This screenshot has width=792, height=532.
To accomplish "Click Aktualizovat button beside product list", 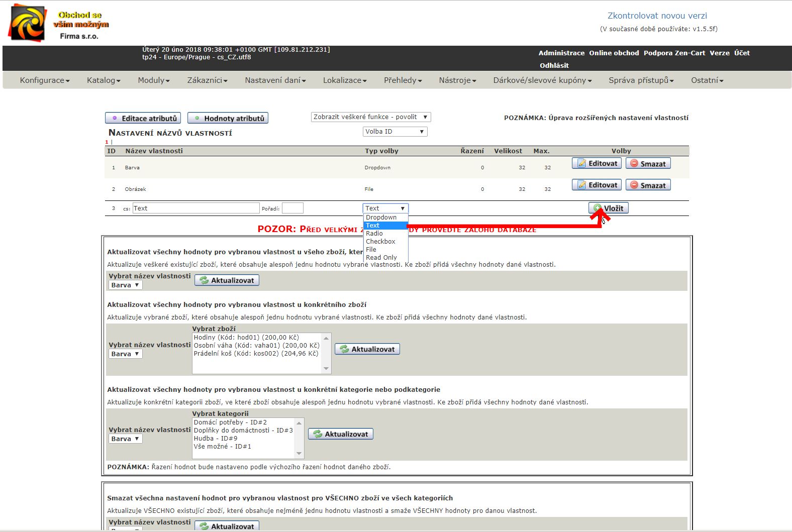I will coord(367,349).
